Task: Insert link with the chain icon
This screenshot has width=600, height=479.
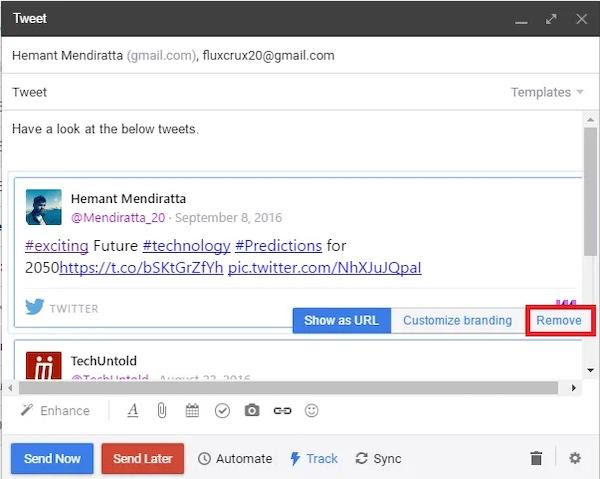Action: [282, 411]
